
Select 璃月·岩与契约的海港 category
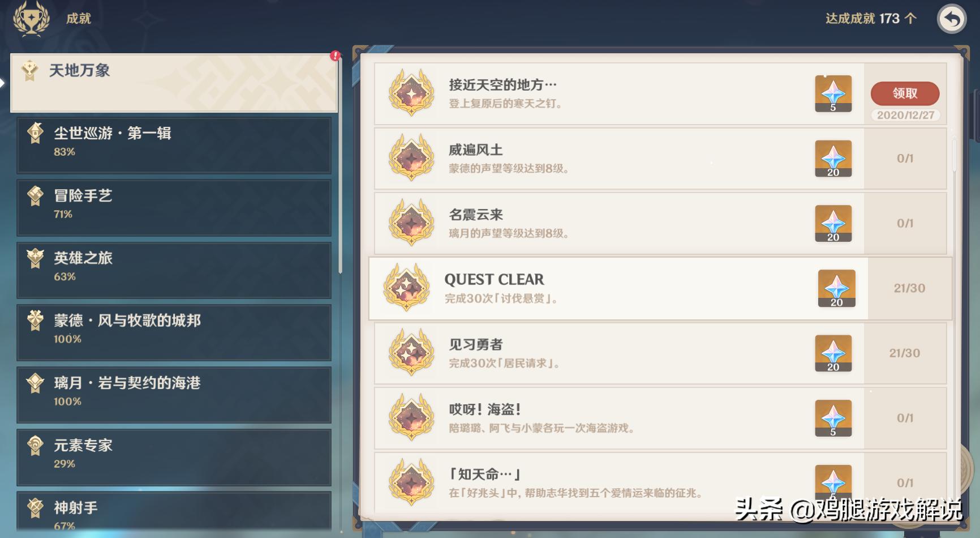point(174,395)
